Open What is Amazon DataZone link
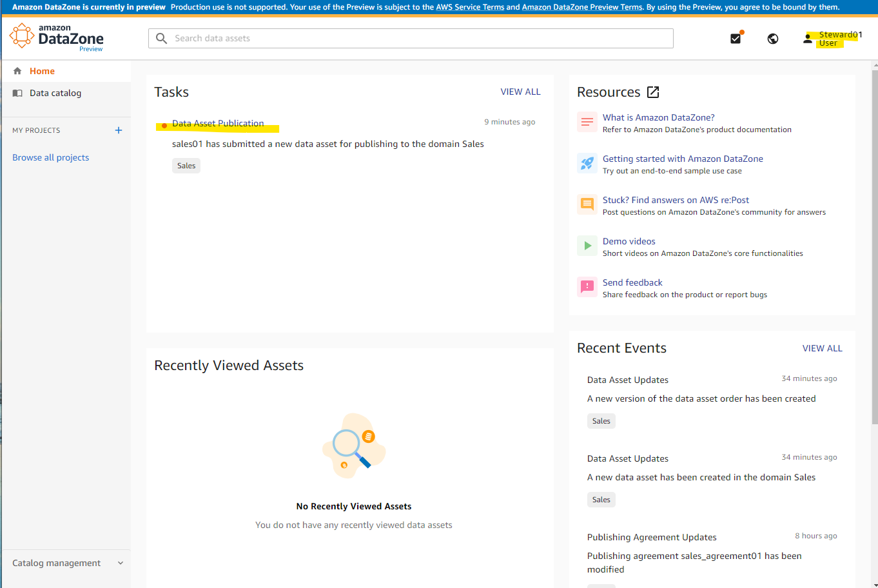The image size is (878, 588). click(658, 117)
